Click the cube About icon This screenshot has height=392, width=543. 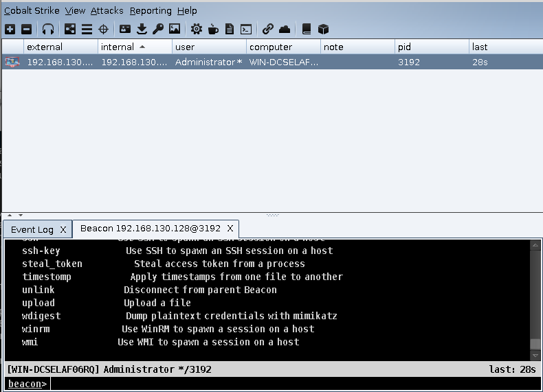[323, 29]
